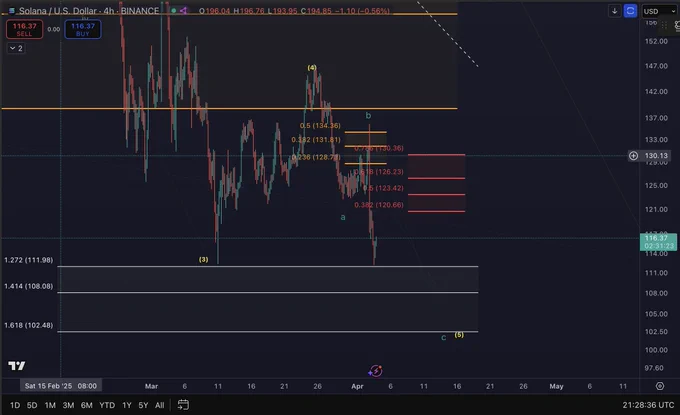
Task: Click the 1.414 (108.08) Fibonacci level label
Action: click(x=29, y=286)
